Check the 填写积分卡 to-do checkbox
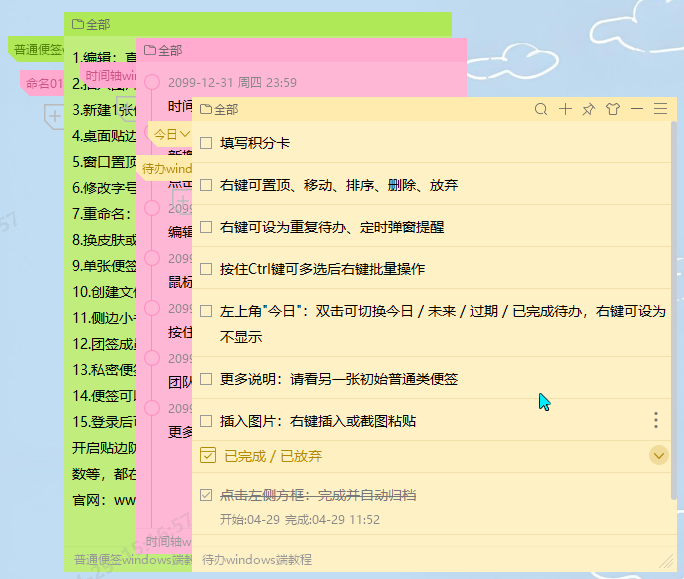 pos(206,143)
